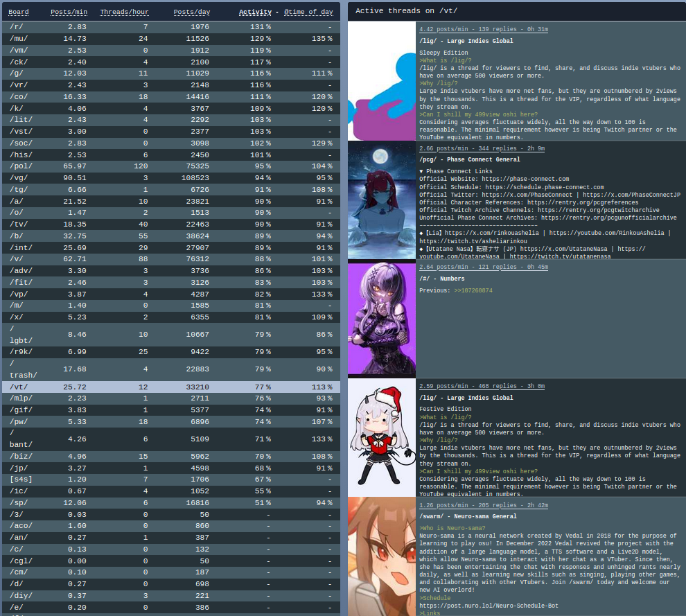686x616 pixels.
Task: Open the Numbers thread thumbnail image
Action: tap(382, 319)
